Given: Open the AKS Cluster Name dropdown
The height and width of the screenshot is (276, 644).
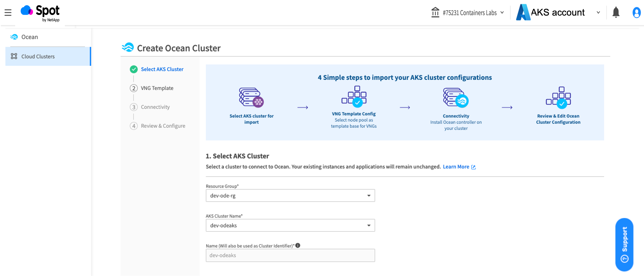Looking at the screenshot, I should coord(290,225).
